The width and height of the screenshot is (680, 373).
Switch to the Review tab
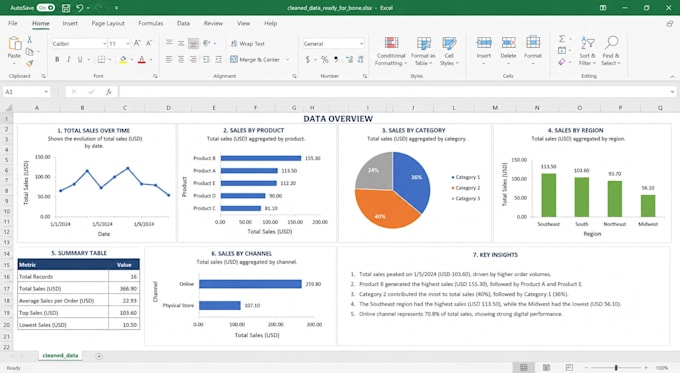pos(213,23)
